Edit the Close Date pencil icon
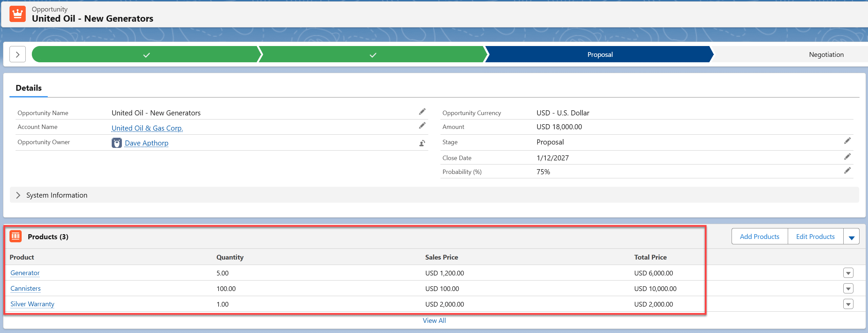Viewport: 868px width, 333px height. pyautogui.click(x=847, y=157)
